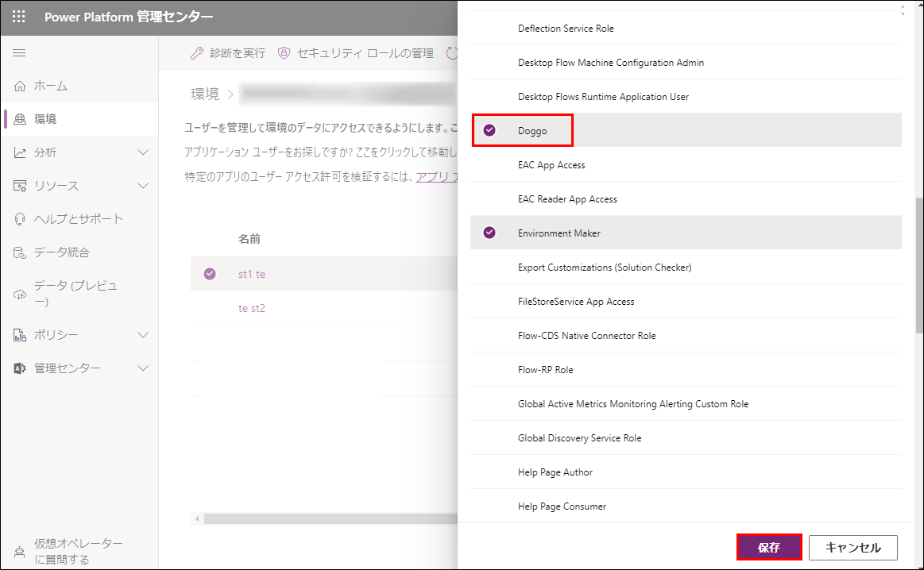924x570 pixels.
Task: Select Global Active Metrics Monitoring Alerting role
Action: pos(686,404)
